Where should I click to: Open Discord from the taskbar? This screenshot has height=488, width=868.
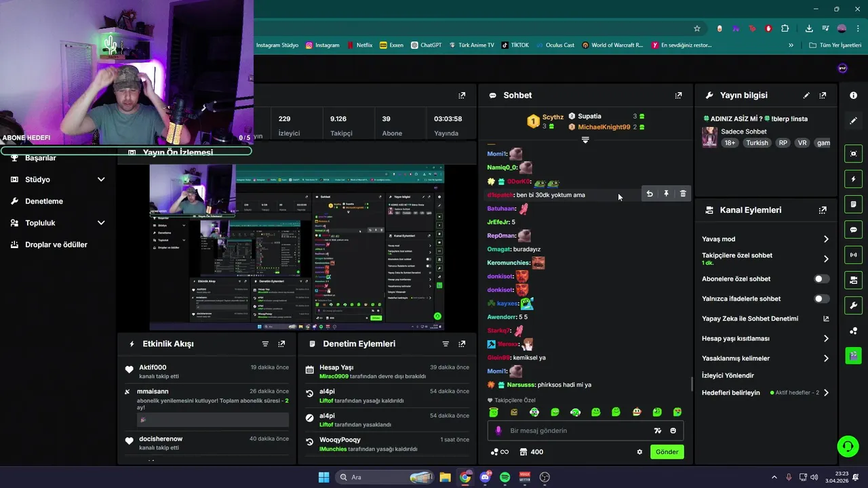(x=485, y=477)
